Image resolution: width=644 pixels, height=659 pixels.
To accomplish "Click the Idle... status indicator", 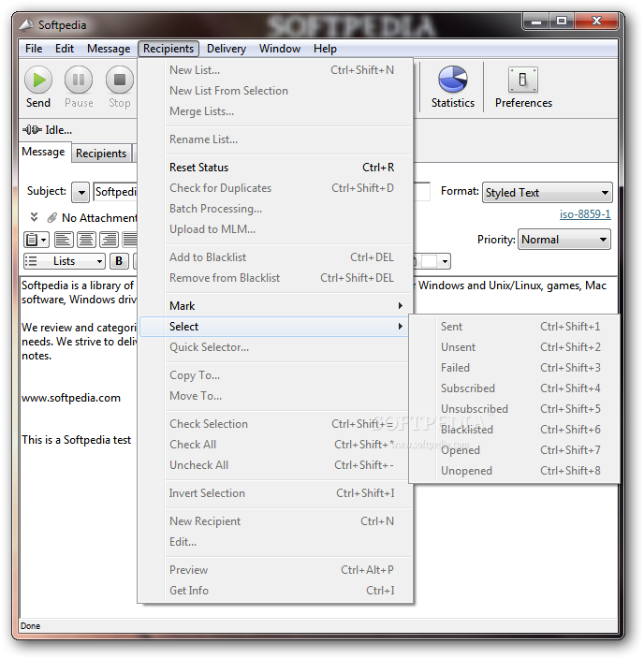I will (x=47, y=130).
